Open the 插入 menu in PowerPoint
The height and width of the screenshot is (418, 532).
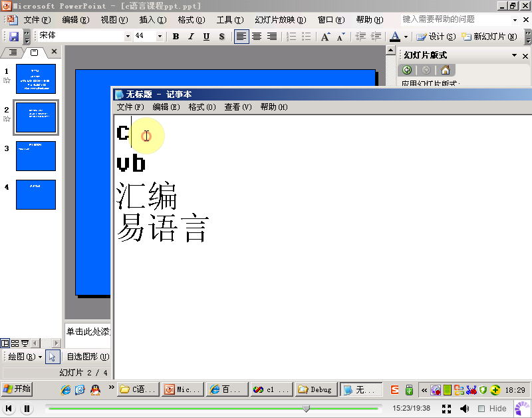point(153,20)
